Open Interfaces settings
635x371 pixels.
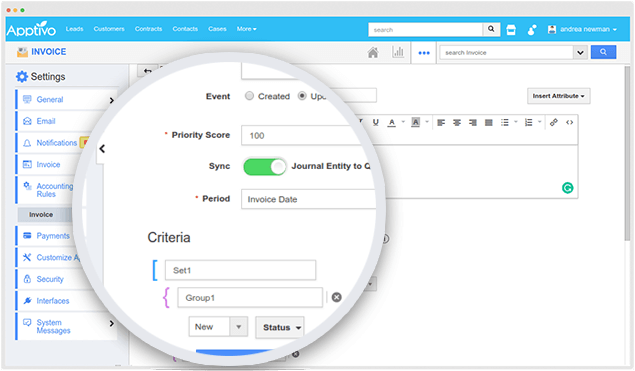(x=53, y=301)
